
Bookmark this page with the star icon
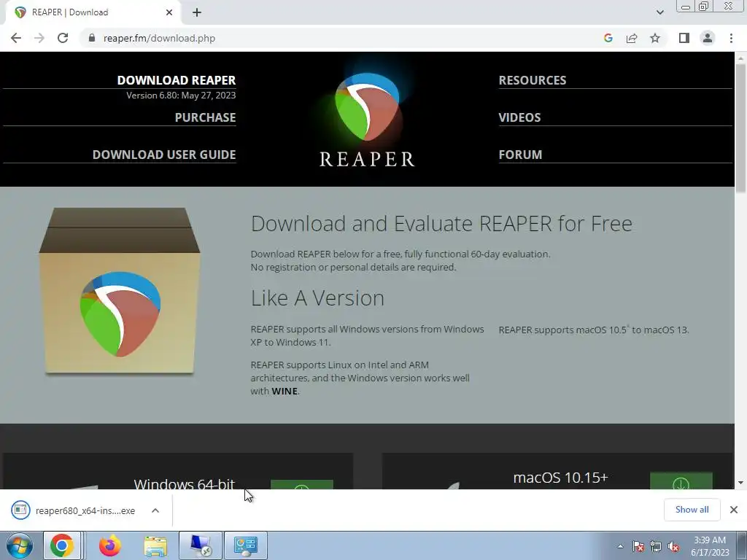coord(655,38)
